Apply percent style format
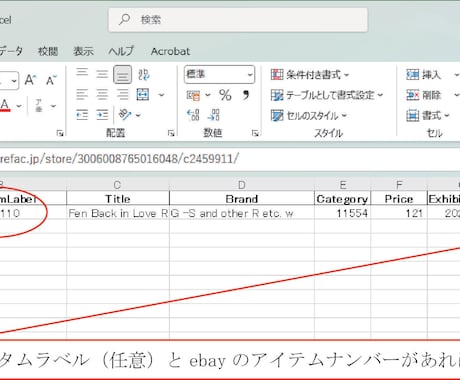 click(x=225, y=95)
